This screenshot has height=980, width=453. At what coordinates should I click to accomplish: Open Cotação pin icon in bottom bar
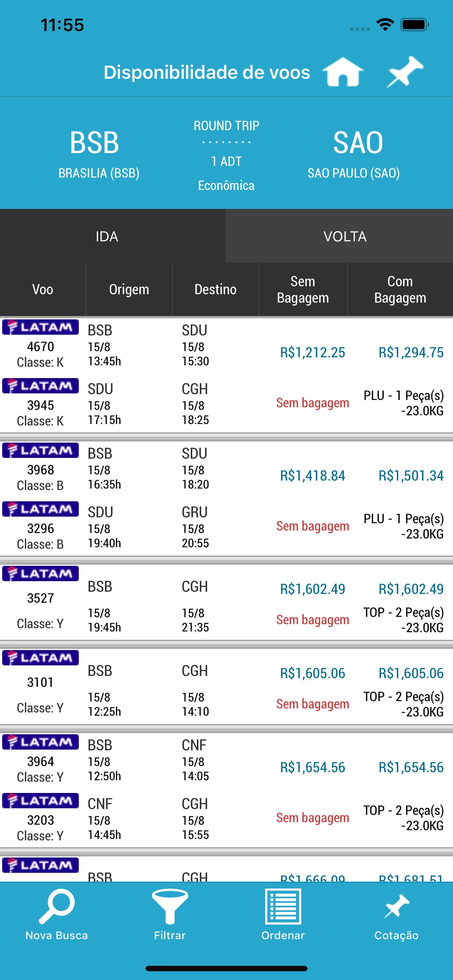tap(397, 906)
